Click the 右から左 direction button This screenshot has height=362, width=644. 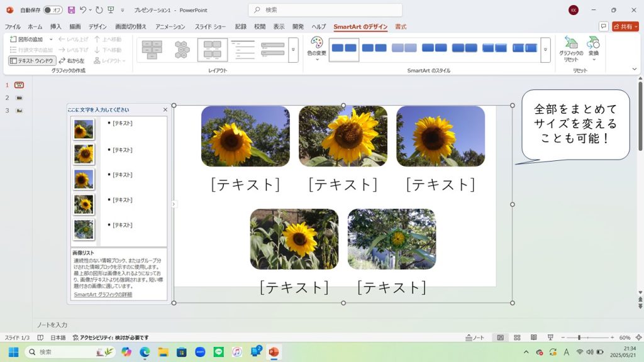coord(70,60)
